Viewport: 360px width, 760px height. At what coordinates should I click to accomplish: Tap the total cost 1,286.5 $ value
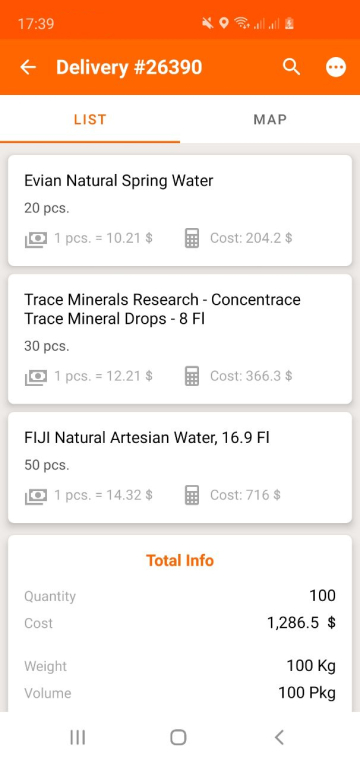(x=301, y=623)
